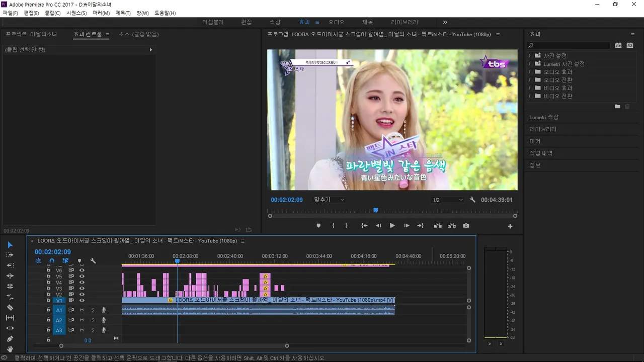The height and width of the screenshot is (362, 644).
Task: Open the 파일(F) menu
Action: tap(10, 13)
